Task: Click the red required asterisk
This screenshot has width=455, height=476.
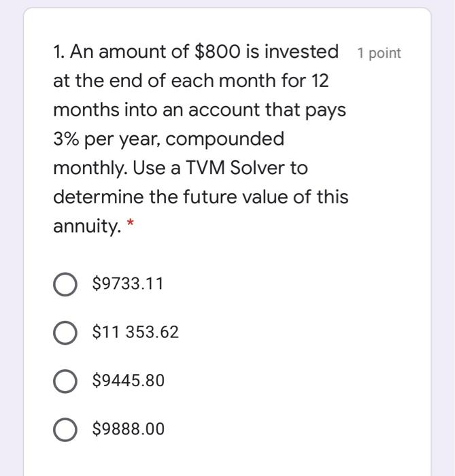Action: point(130,222)
